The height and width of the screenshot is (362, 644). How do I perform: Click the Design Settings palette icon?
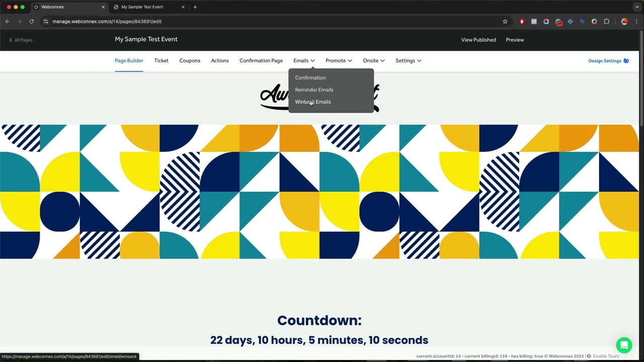(x=626, y=61)
